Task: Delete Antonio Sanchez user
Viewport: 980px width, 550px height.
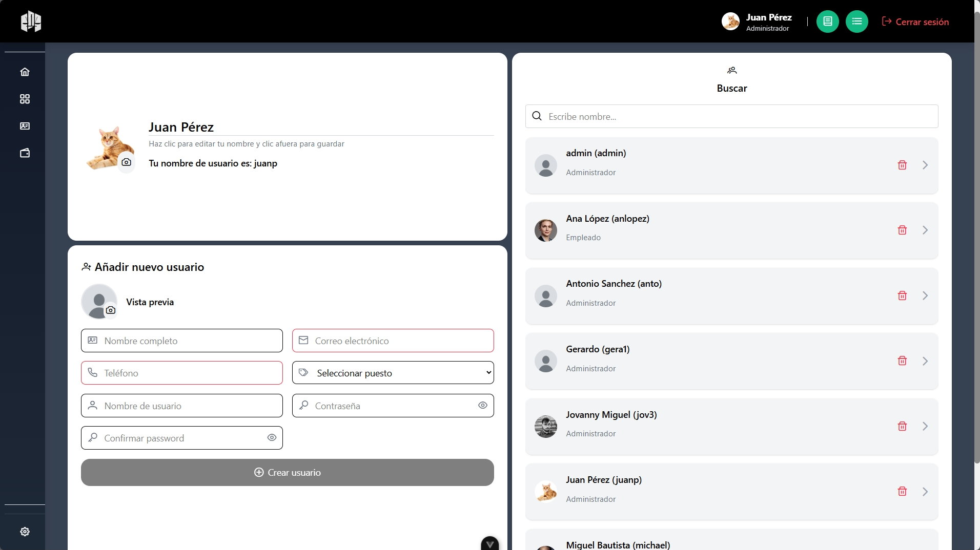Action: (902, 295)
